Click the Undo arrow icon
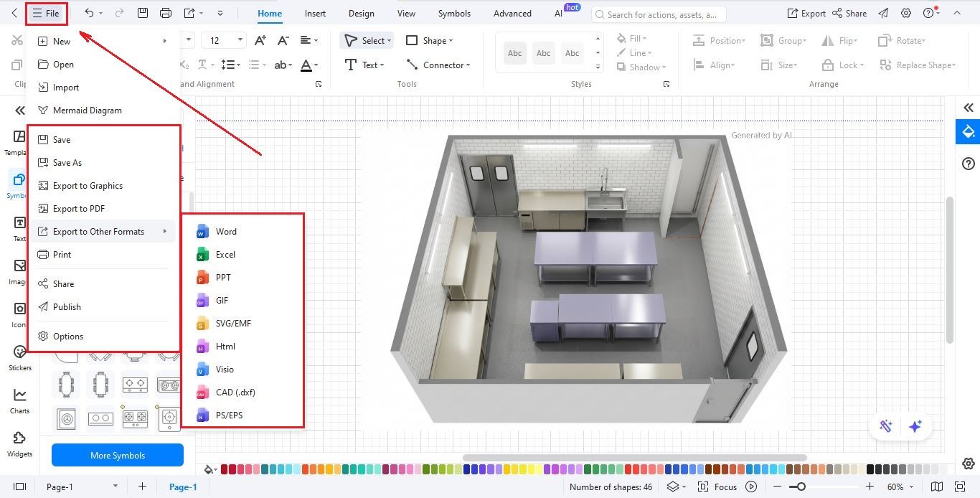Viewport: 980px width, 498px height. [89, 13]
